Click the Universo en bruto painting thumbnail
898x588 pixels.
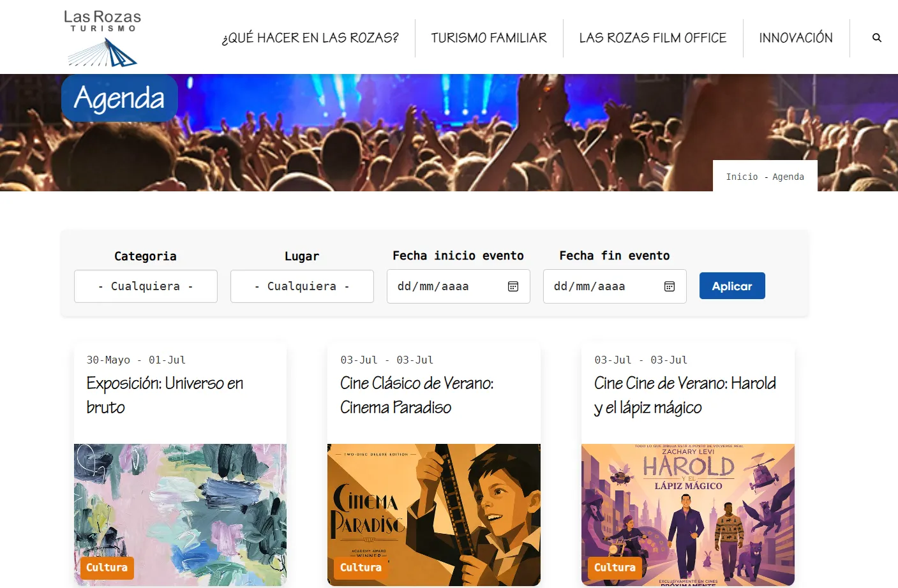click(180, 515)
